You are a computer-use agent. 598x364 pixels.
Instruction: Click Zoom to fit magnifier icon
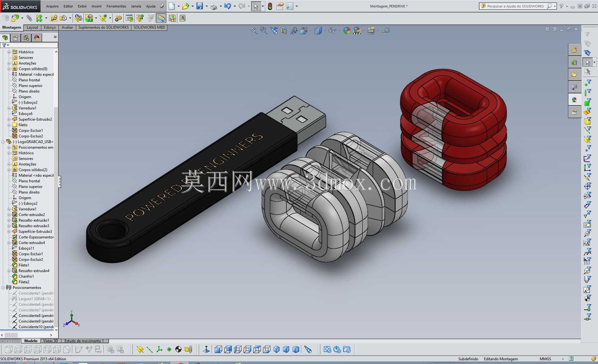pyautogui.click(x=254, y=31)
